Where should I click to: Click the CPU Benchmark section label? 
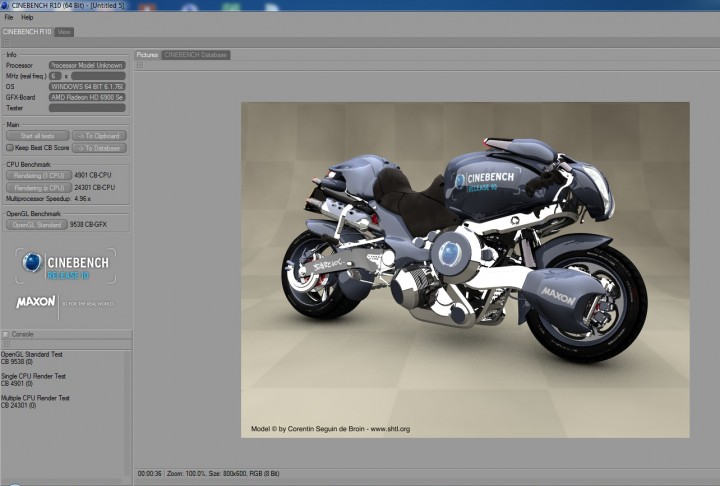[28, 164]
